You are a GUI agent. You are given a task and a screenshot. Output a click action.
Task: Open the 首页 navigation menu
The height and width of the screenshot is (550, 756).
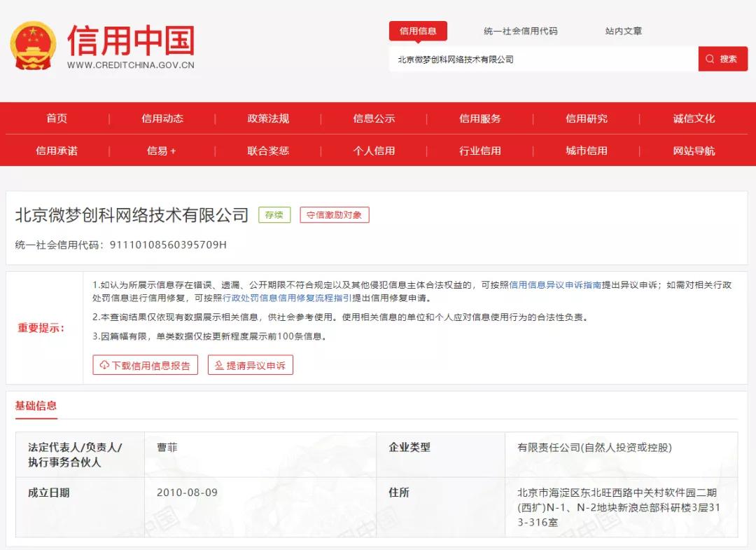57,118
